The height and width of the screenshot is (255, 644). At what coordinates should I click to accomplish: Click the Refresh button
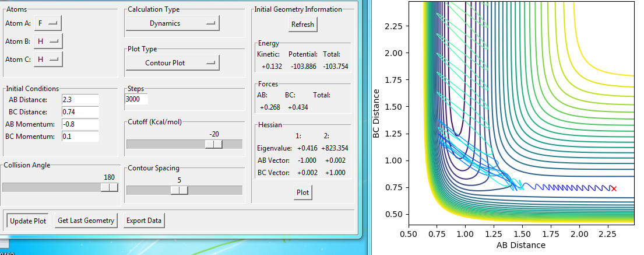(x=302, y=25)
